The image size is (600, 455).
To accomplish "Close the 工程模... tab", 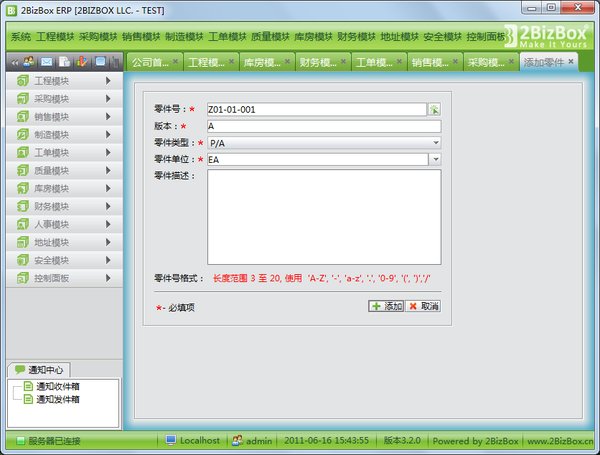I will pyautogui.click(x=232, y=61).
